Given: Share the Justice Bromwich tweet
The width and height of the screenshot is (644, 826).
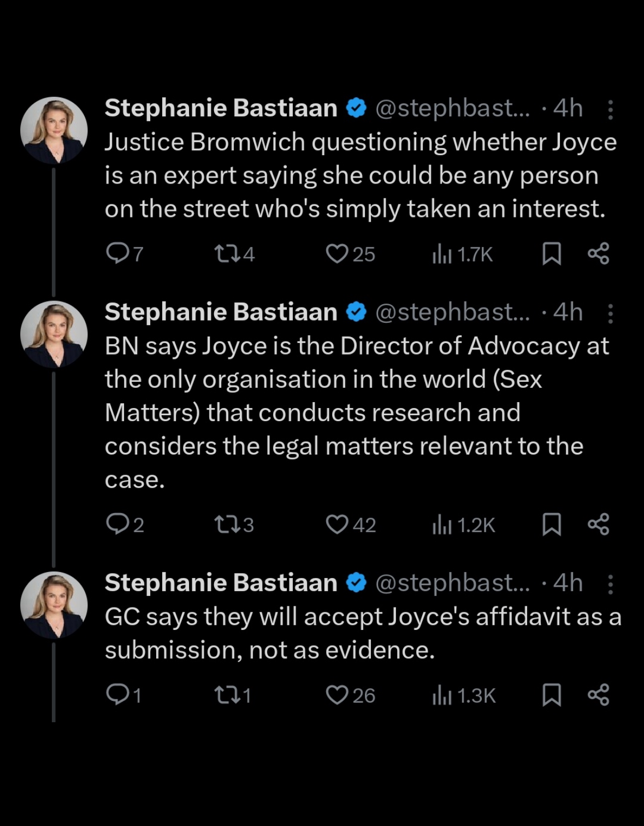Looking at the screenshot, I should [x=598, y=254].
